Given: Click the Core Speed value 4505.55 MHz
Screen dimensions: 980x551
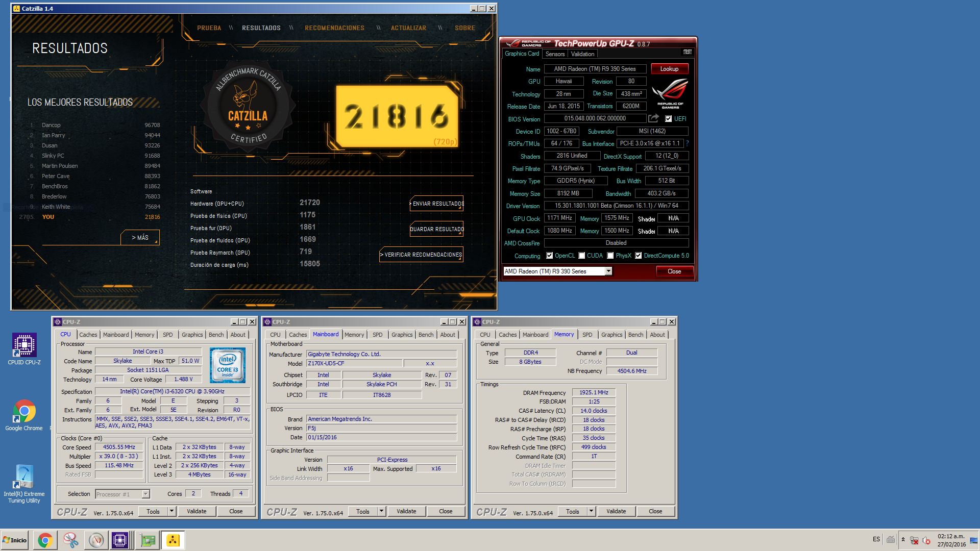Looking at the screenshot, I should [119, 447].
